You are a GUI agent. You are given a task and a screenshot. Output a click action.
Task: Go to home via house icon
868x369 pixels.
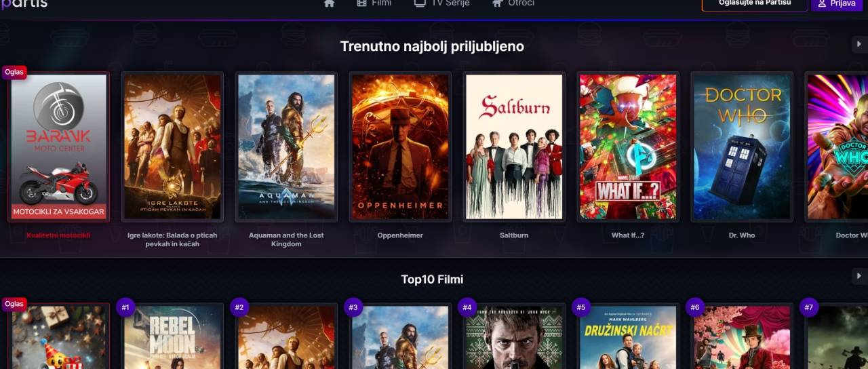point(329,3)
